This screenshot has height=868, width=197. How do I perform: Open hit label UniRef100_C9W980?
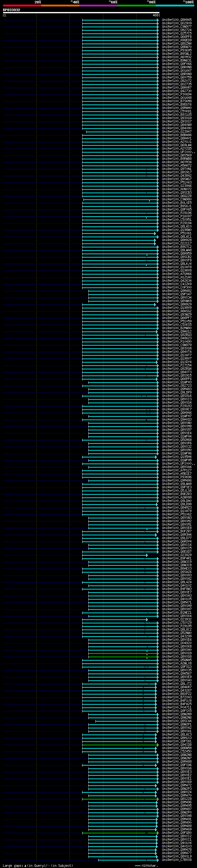[x=177, y=200]
